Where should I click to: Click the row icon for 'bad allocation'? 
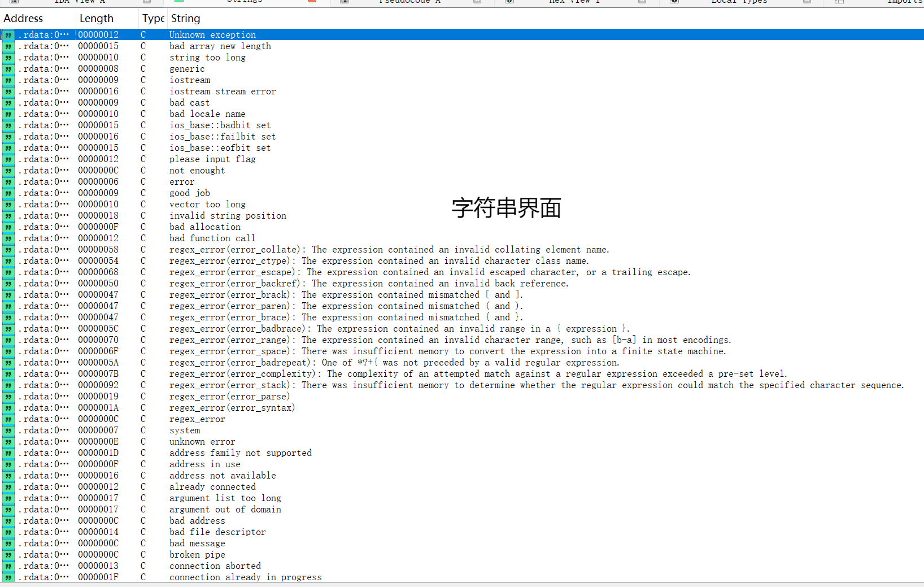tap(8, 227)
